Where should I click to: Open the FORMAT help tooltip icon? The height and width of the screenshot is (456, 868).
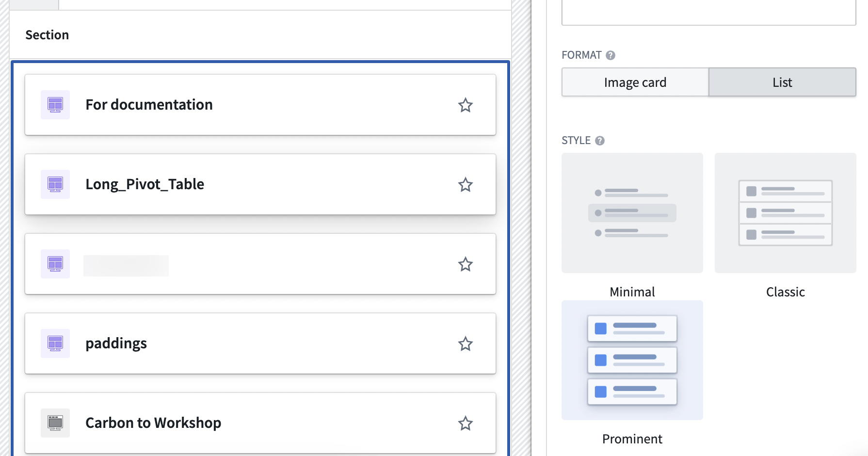(611, 55)
